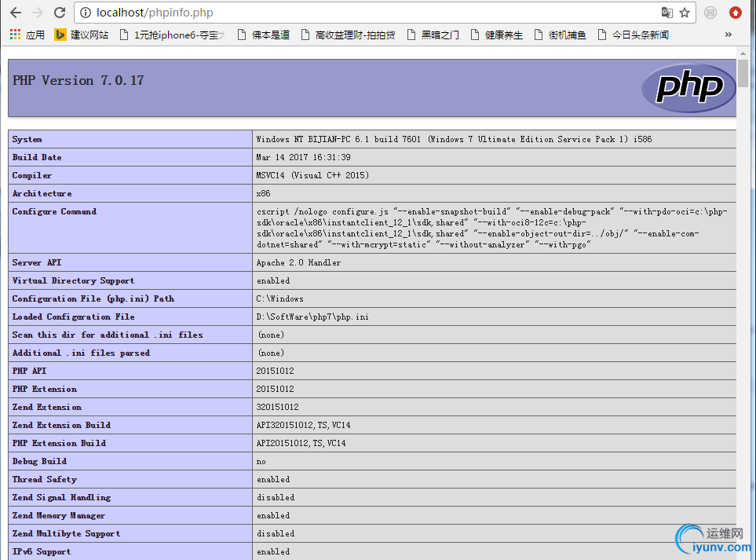This screenshot has width=756, height=560.
Task: Open the 佛本是道 bookmark
Action: click(264, 35)
